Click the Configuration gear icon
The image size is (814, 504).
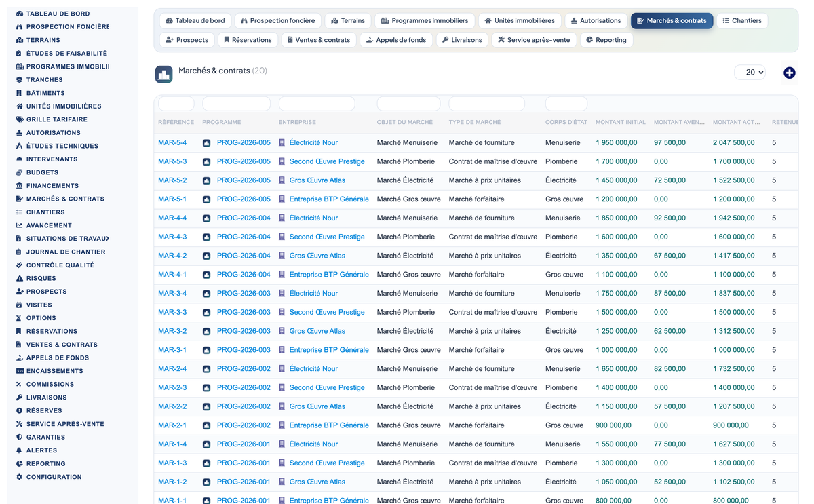click(x=20, y=477)
